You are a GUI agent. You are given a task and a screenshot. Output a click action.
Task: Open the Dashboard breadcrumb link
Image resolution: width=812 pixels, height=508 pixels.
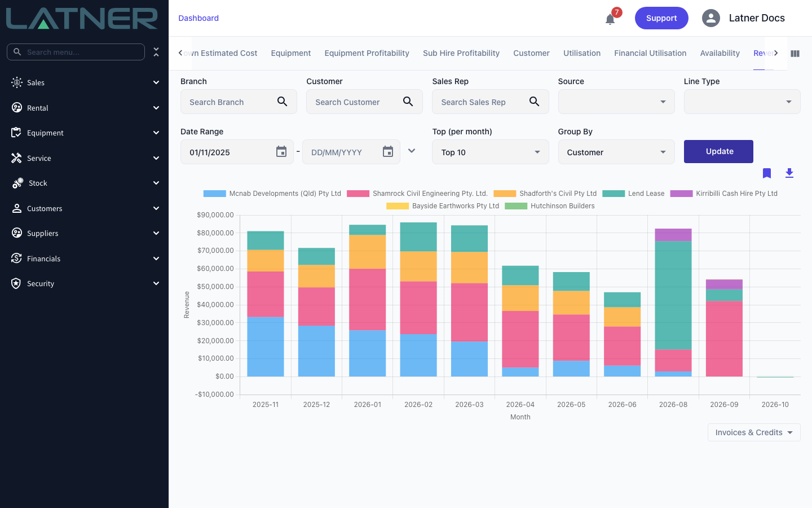(198, 18)
